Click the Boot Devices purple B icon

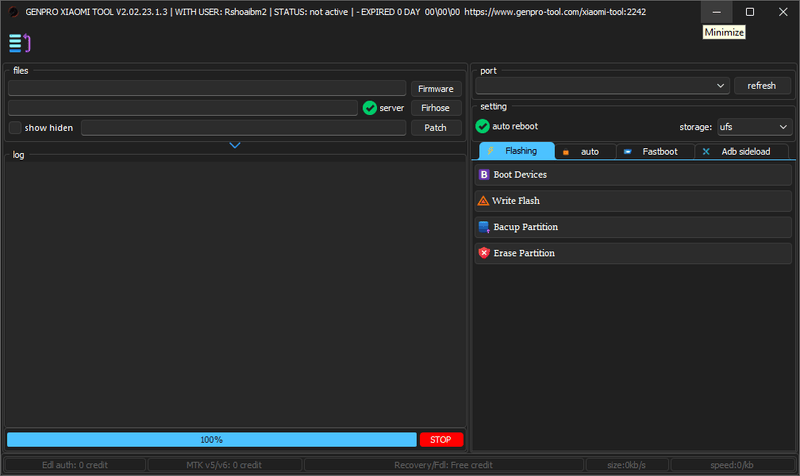click(x=484, y=175)
